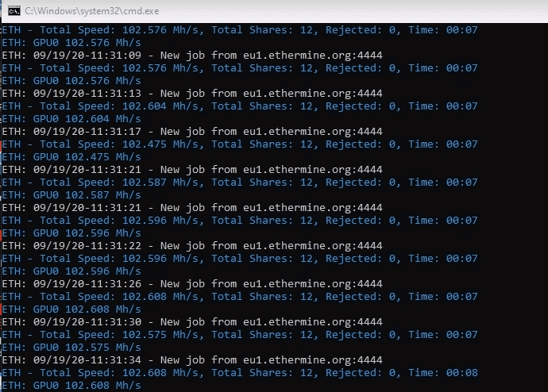The height and width of the screenshot is (392, 548).
Task: Click the ethermine.org address on the 11:31:09 line
Action: pyautogui.click(x=313, y=56)
